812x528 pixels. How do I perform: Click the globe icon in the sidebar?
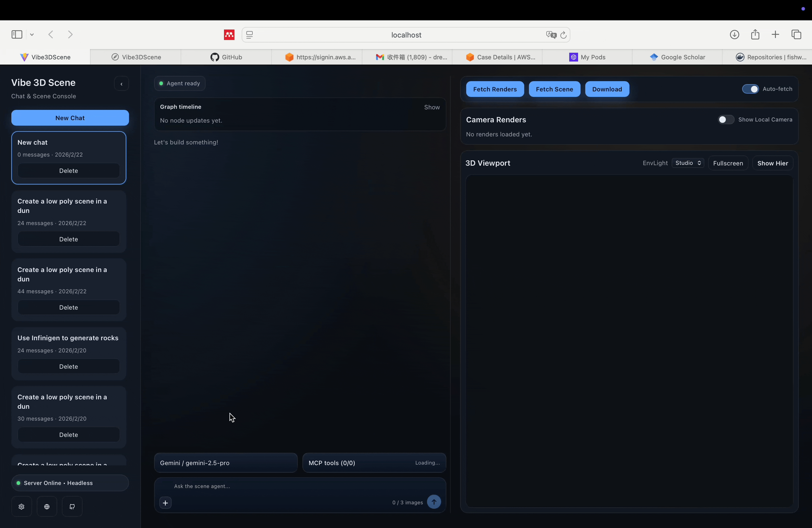[47, 506]
